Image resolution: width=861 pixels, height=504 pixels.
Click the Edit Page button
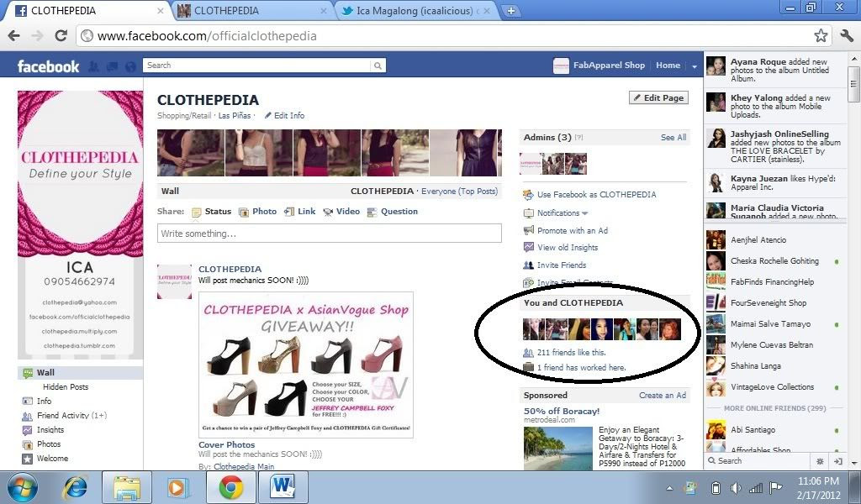(x=658, y=98)
